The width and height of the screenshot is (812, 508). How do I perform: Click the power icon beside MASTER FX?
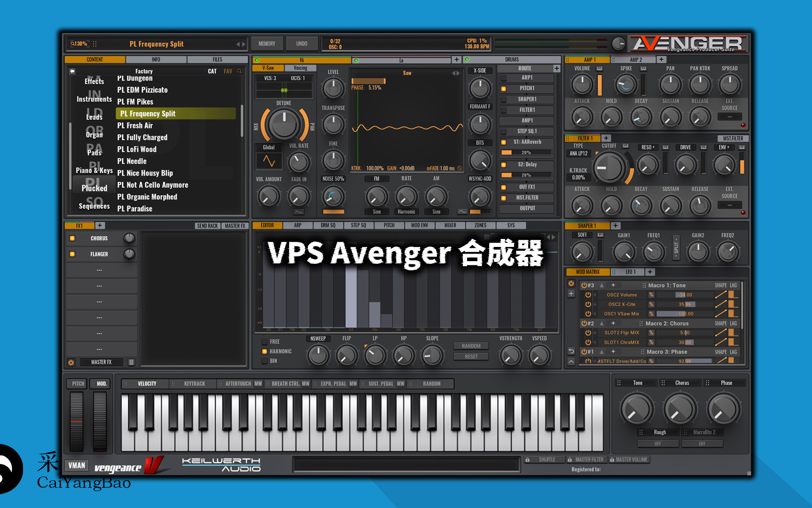[x=71, y=362]
